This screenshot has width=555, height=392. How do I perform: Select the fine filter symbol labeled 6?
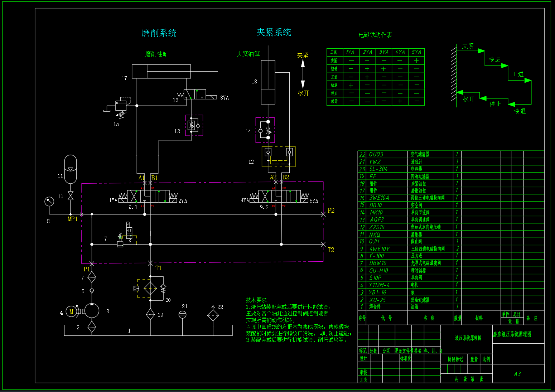(92, 277)
